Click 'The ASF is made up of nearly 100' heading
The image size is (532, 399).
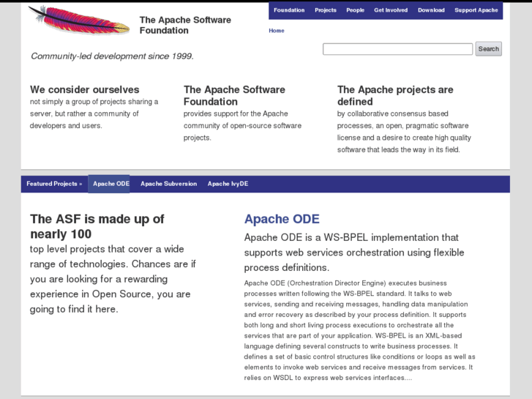[97, 226]
